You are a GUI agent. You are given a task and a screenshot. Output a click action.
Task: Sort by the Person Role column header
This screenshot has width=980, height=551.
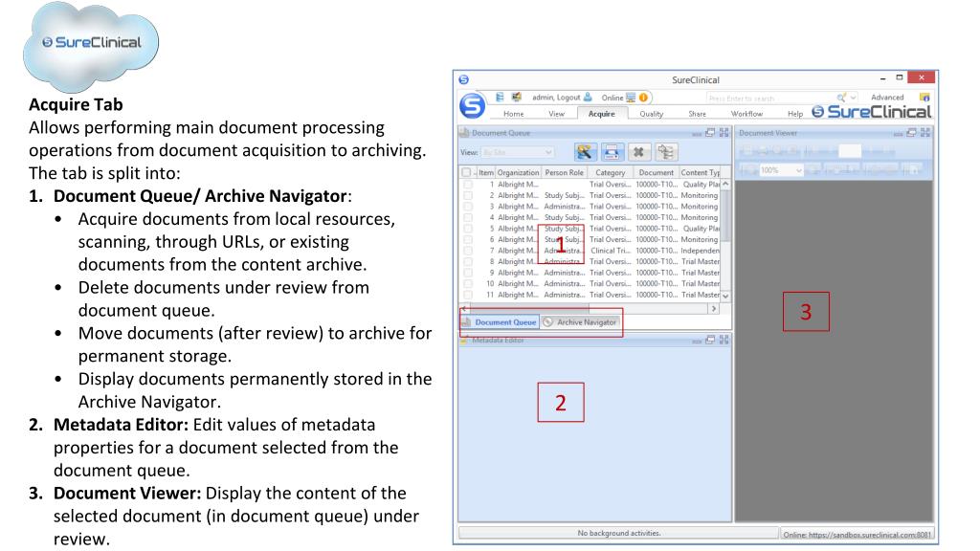(564, 172)
